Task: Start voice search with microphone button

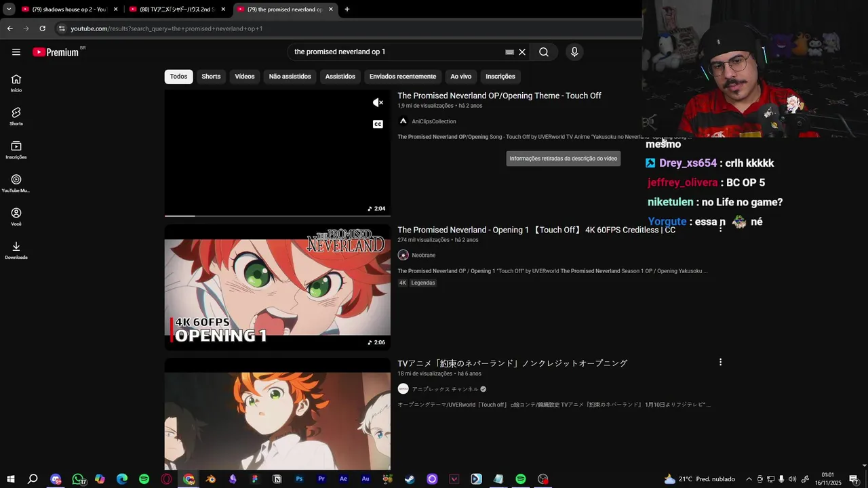Action: [x=574, y=52]
